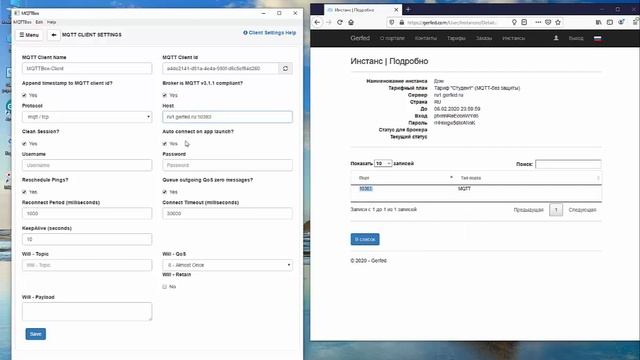Open the Client Settings Help link
Viewport: 640px width, 360px height.
(269, 33)
